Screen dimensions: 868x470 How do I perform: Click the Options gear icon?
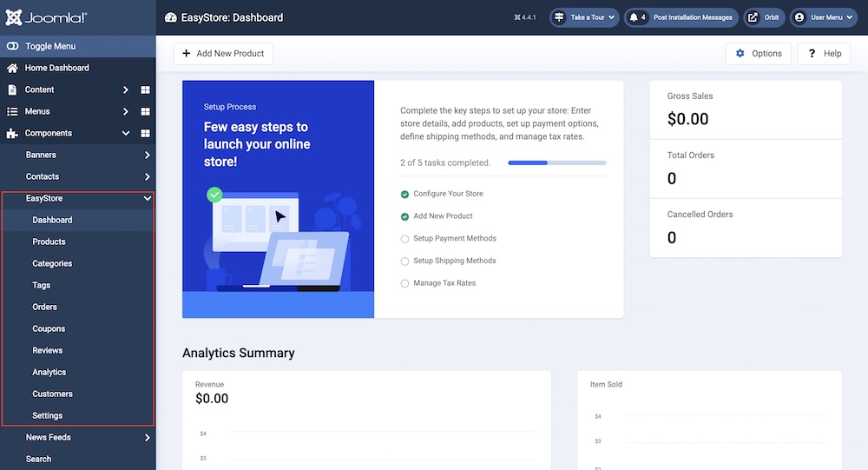(740, 54)
